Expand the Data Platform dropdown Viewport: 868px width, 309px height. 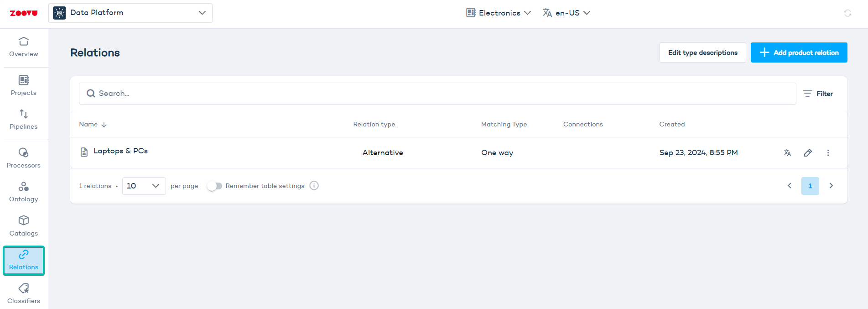130,13
